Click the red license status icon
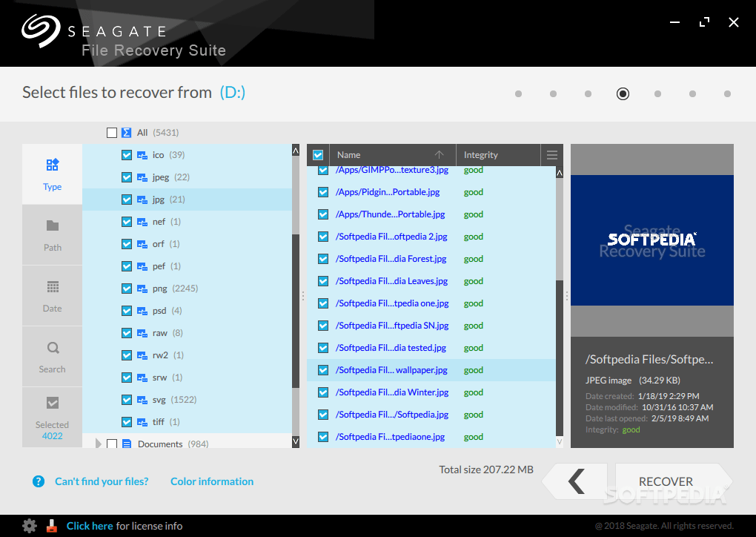The height and width of the screenshot is (537, 756). tap(51, 525)
